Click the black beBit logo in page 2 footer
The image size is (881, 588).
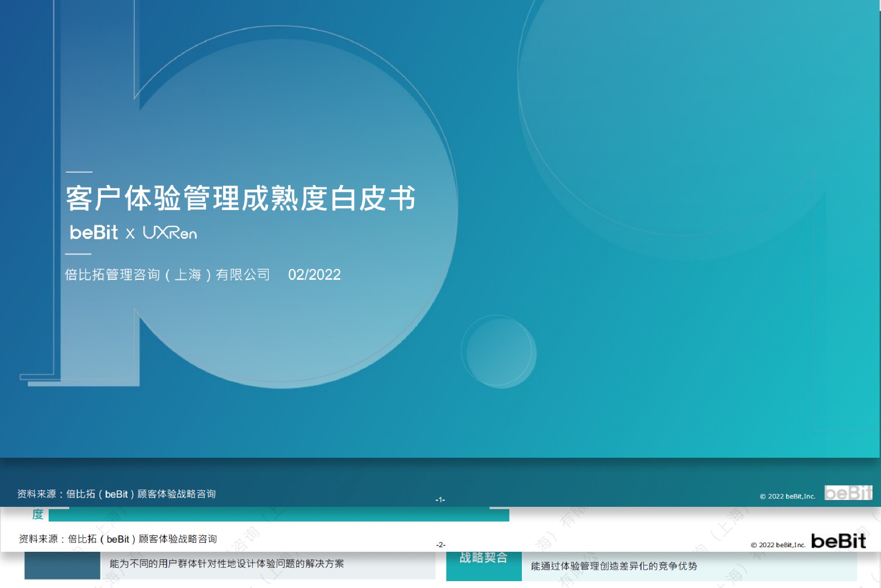[x=838, y=541]
